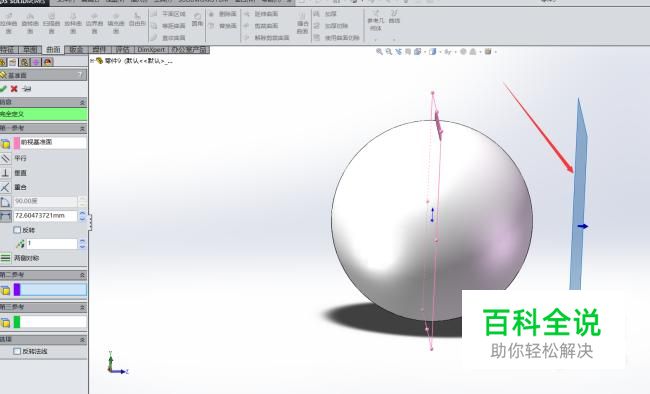Viewport: 650px width, 394px height.
Task: Toggle the 反转法线 flip normal checkbox
Action: tap(17, 351)
